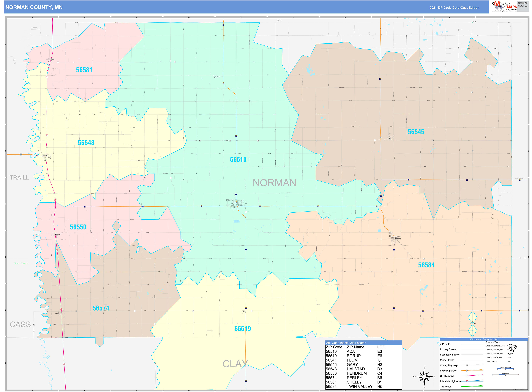This screenshot has height=392, width=532.
Task: Expand the 'Cities and Towns' legend section
Action: click(493, 342)
